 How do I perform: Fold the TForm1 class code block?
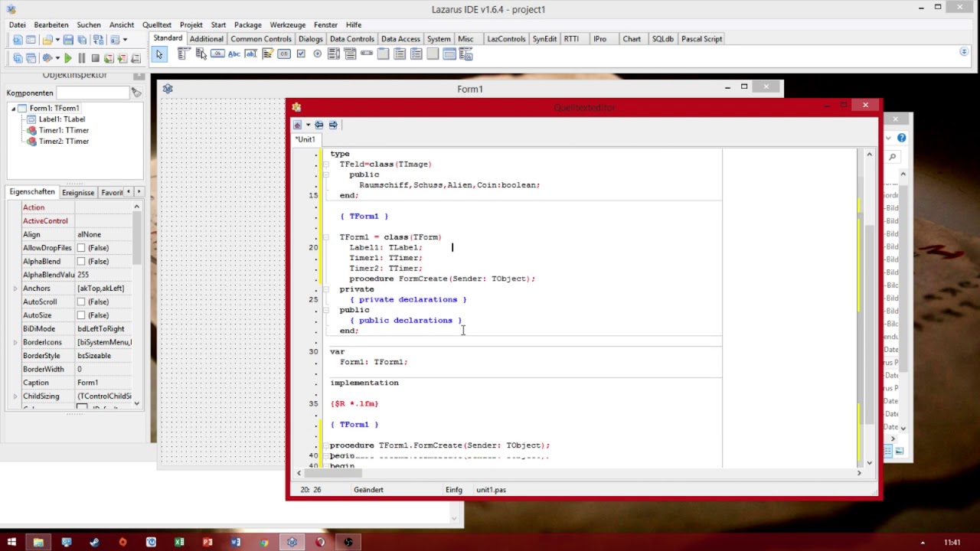tap(325, 237)
